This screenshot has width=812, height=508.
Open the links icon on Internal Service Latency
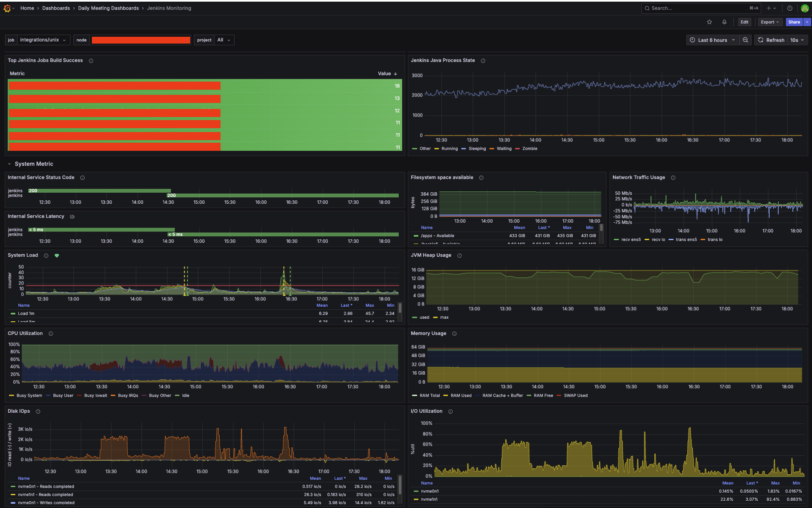[72, 217]
